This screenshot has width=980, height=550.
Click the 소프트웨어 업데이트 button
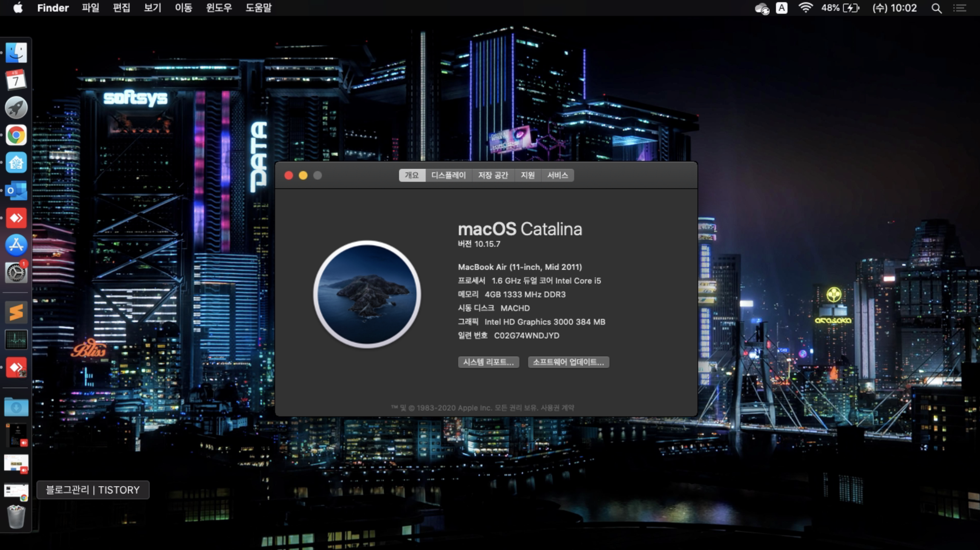tap(568, 362)
